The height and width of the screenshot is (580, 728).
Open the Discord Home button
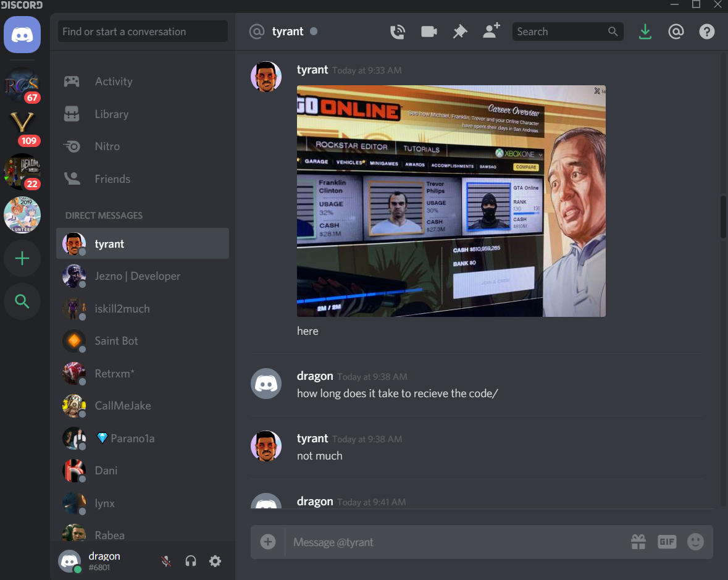22,35
